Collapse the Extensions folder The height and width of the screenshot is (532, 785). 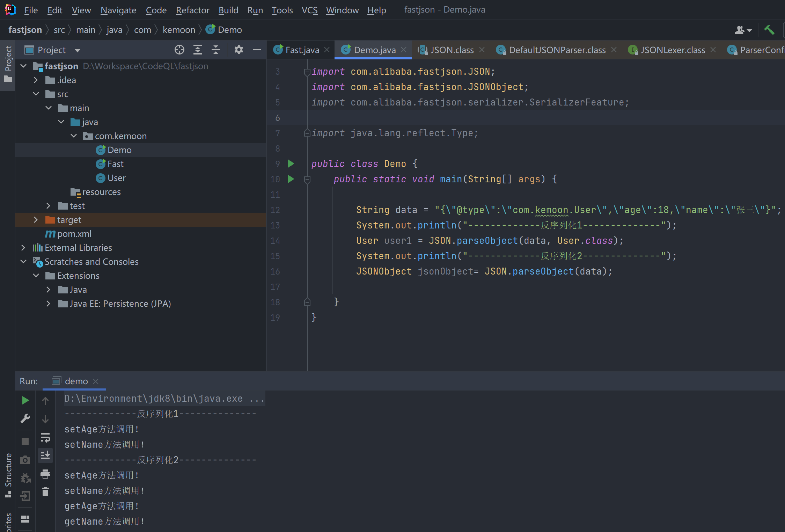[x=36, y=276]
